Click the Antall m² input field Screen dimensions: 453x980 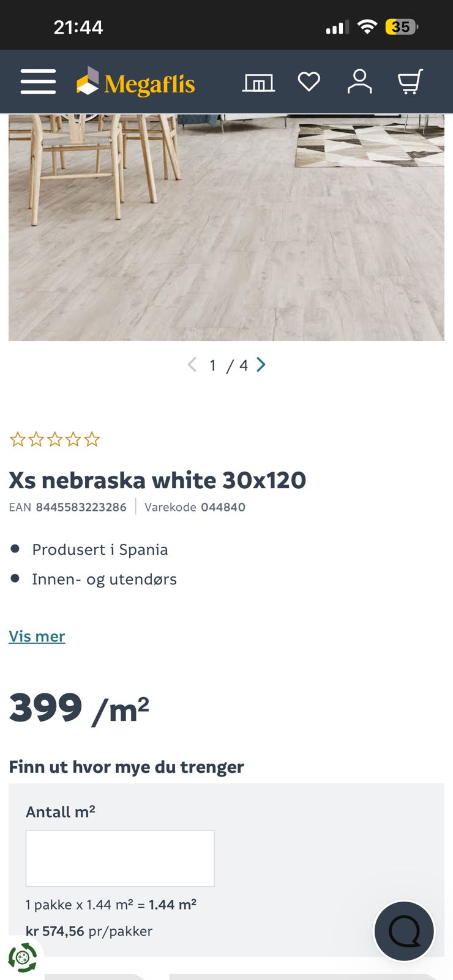point(120,858)
